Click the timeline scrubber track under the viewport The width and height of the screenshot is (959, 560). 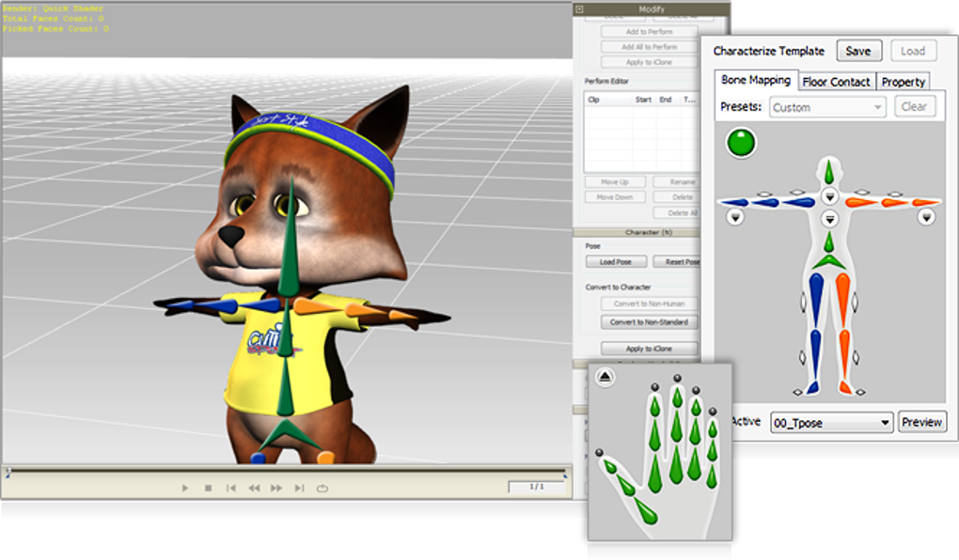(x=286, y=472)
